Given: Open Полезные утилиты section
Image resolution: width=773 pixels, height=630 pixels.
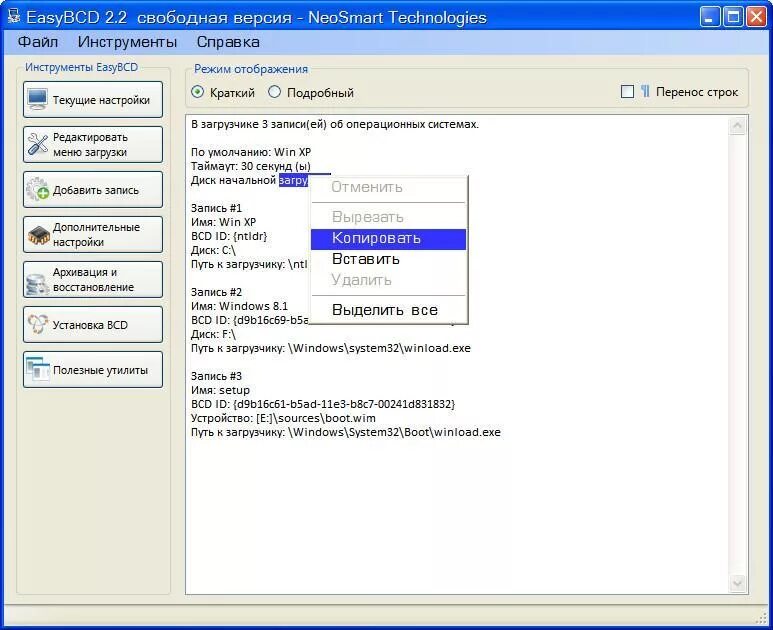Looking at the screenshot, I should pyautogui.click(x=93, y=370).
